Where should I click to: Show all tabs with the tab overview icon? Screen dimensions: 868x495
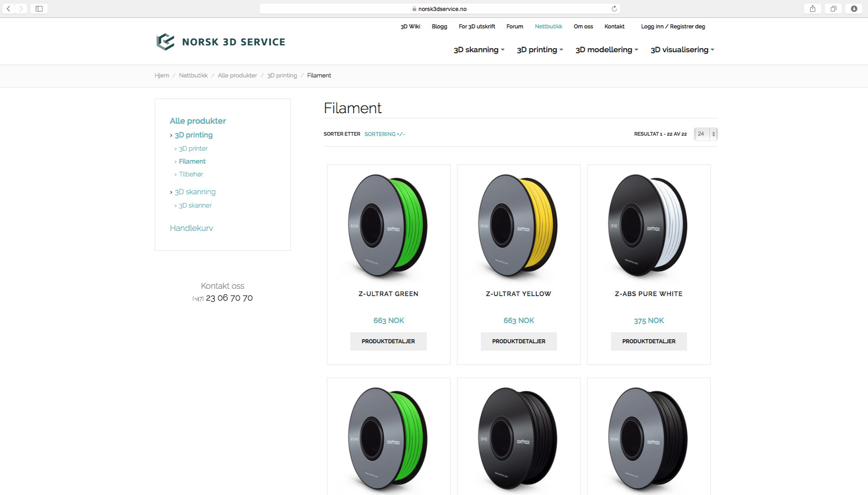pyautogui.click(x=834, y=9)
